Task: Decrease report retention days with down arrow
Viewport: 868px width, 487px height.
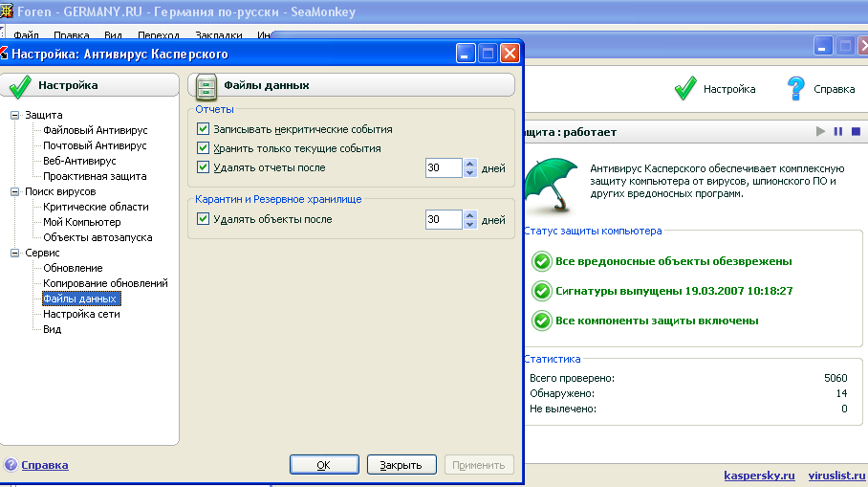Action: click(x=470, y=172)
